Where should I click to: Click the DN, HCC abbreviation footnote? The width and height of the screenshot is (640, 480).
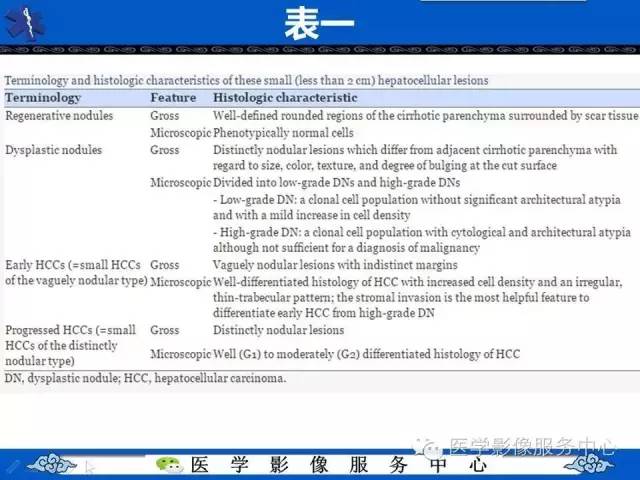tap(145, 378)
